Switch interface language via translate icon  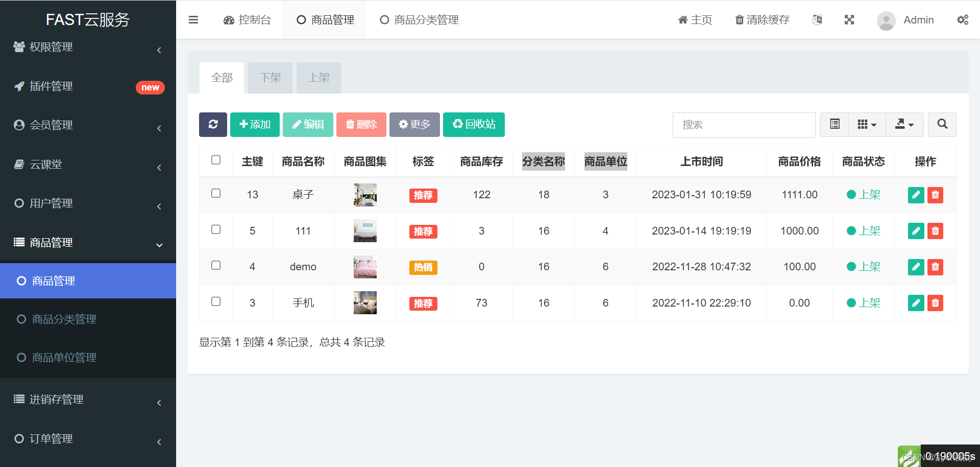[817, 19]
